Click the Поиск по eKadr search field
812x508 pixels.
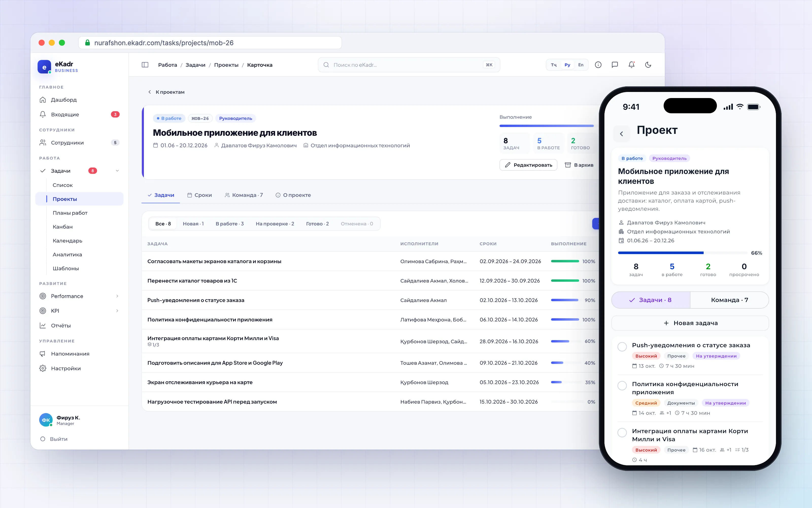(x=409, y=65)
